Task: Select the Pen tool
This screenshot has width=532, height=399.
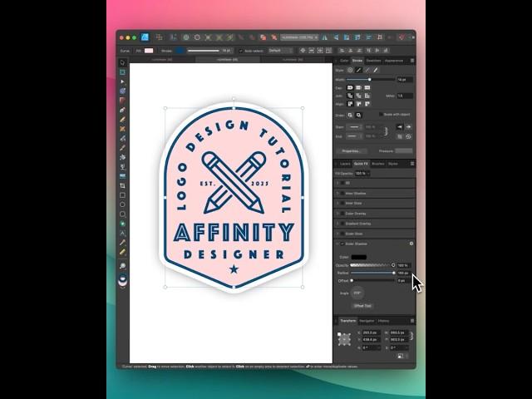Action: pyautogui.click(x=122, y=110)
